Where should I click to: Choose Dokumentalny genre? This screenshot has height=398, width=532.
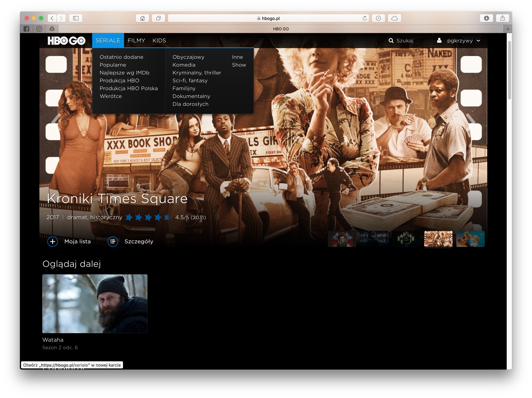click(x=191, y=96)
